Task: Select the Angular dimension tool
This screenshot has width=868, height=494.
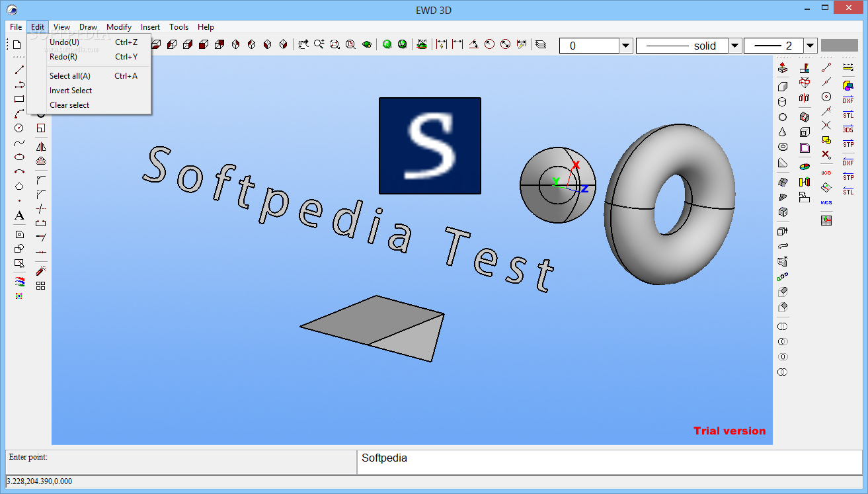Action: tap(473, 45)
